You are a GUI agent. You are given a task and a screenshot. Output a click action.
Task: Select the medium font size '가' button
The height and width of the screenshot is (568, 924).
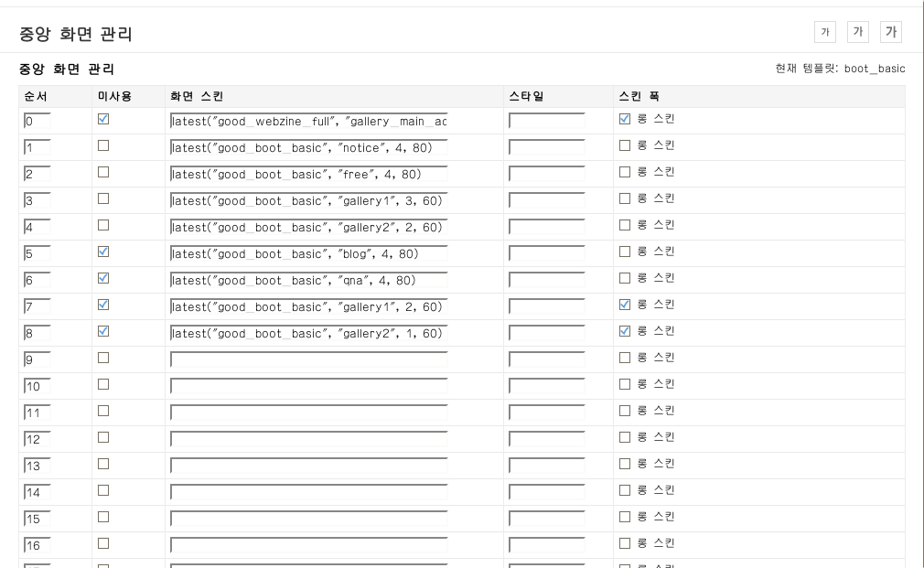tap(857, 33)
